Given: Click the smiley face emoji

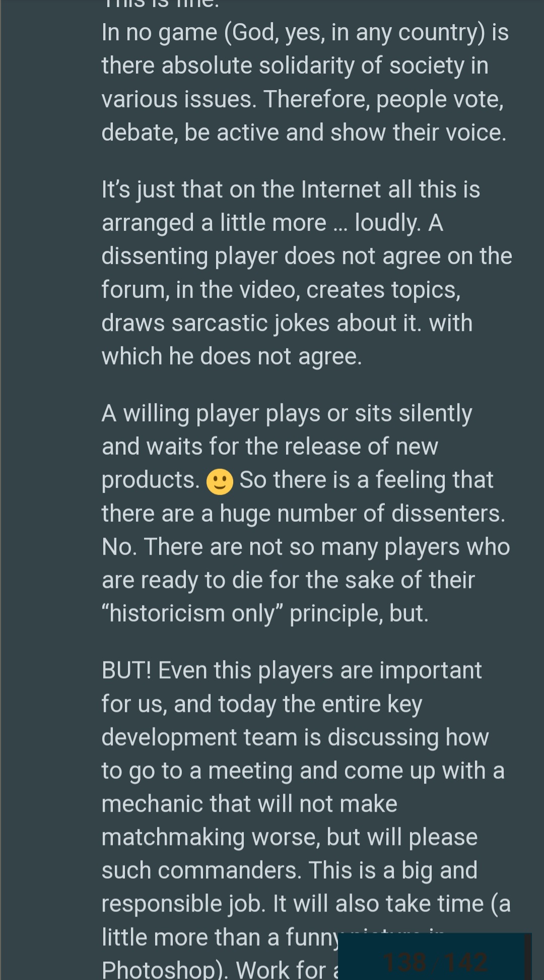Looking at the screenshot, I should (220, 481).
